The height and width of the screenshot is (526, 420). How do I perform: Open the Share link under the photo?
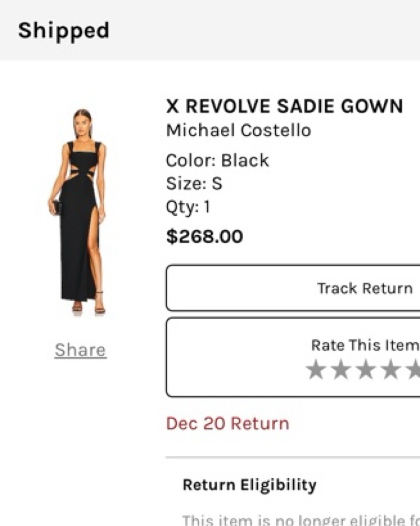[x=80, y=350]
